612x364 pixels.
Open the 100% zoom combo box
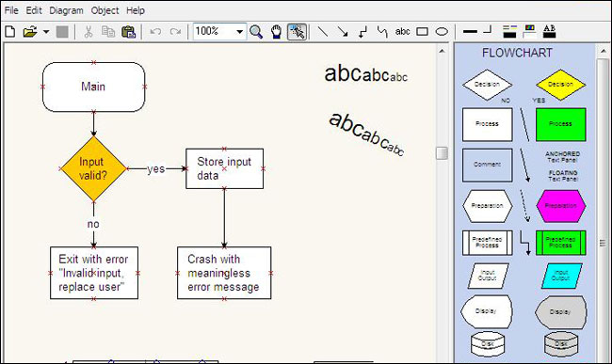pos(219,31)
